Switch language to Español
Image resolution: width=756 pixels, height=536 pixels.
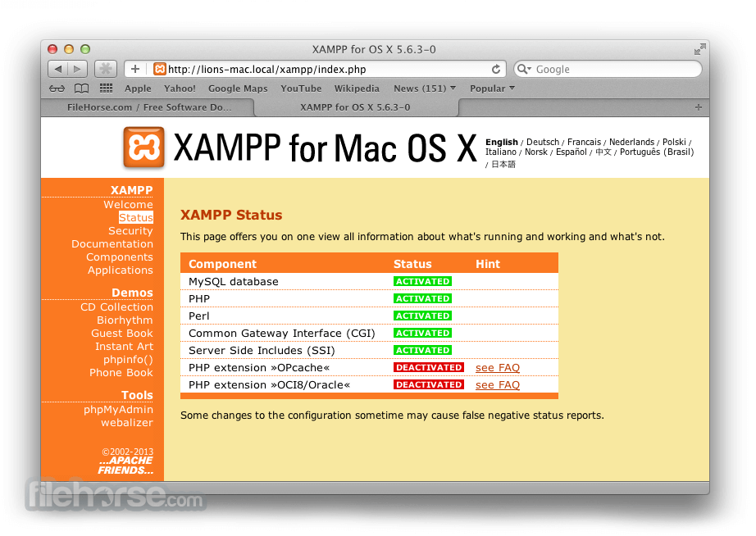[x=572, y=152]
